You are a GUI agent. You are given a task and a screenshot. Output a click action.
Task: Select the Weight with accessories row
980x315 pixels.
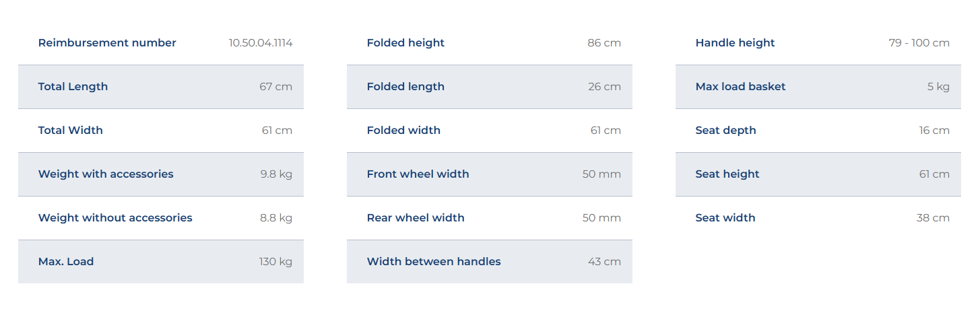160,174
